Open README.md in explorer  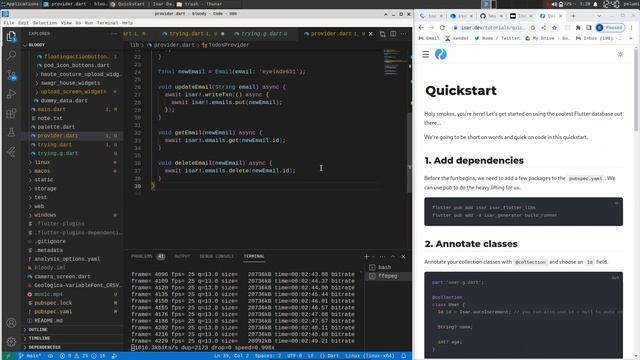[49, 321]
